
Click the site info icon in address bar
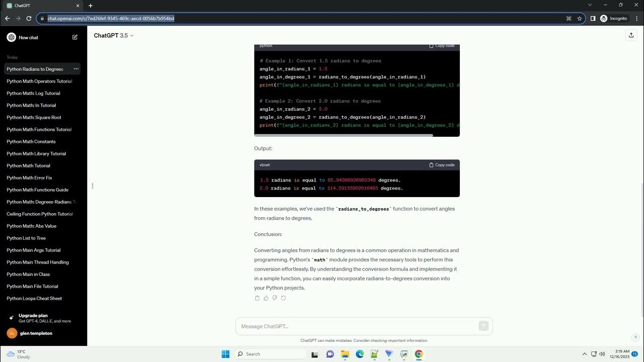click(42, 19)
